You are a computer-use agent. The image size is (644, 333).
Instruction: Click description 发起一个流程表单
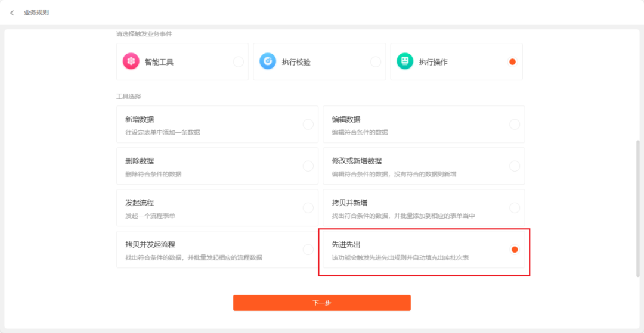point(150,216)
